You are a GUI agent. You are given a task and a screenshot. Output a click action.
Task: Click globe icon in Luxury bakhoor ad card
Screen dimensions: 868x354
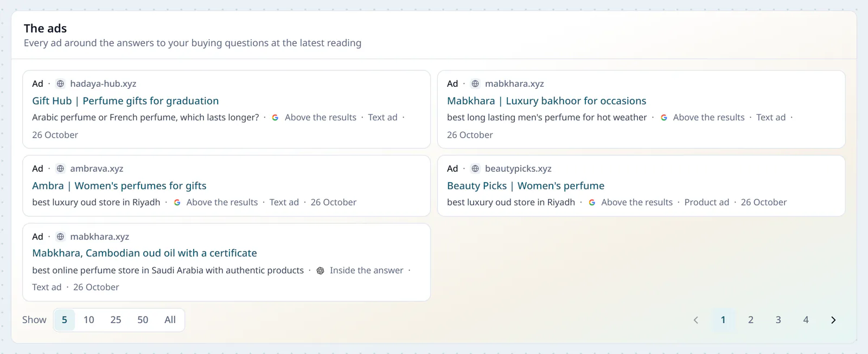tap(475, 83)
